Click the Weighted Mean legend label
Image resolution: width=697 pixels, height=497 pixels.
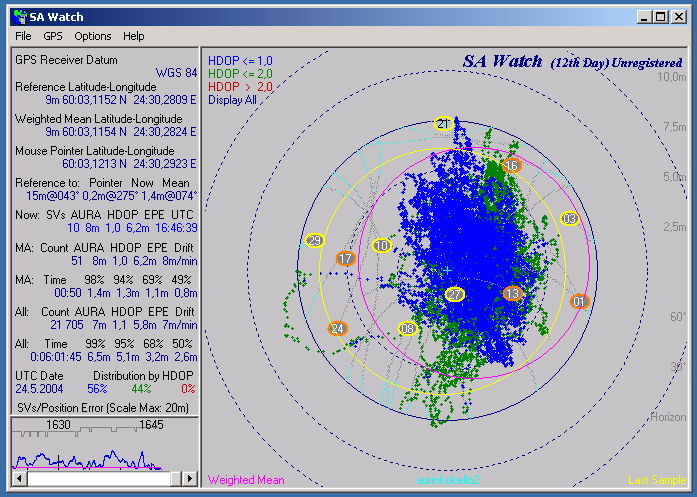[x=246, y=480]
